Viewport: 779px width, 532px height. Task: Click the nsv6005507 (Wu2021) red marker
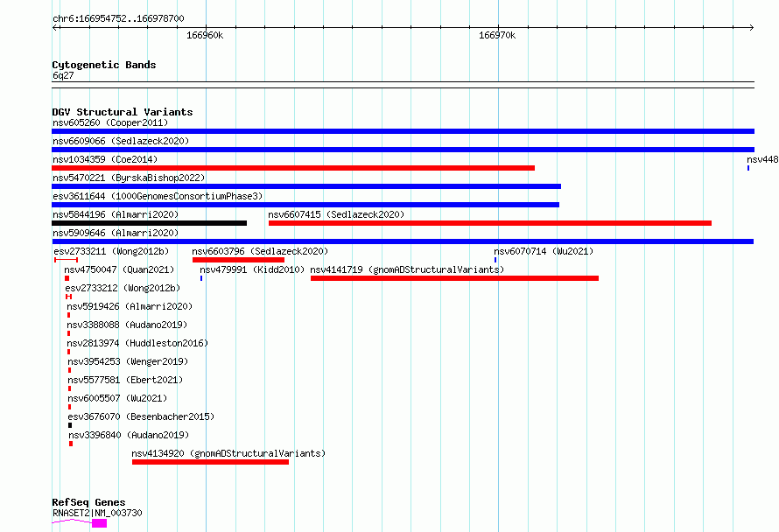[x=69, y=407]
